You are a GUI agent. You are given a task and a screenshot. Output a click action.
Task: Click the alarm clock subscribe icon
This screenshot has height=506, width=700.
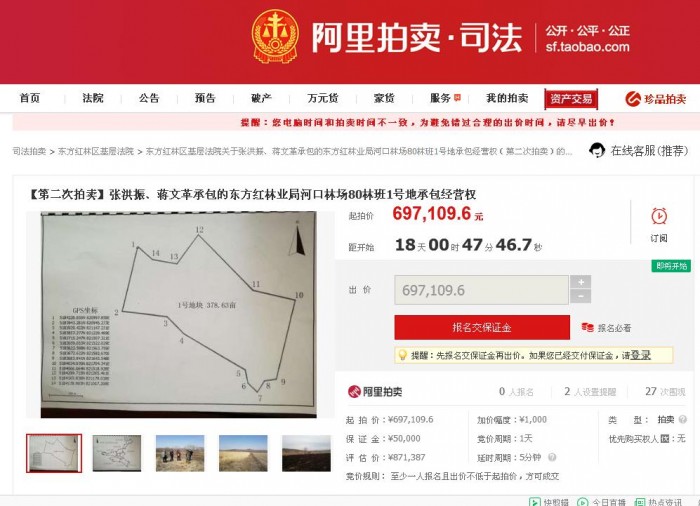[659, 216]
